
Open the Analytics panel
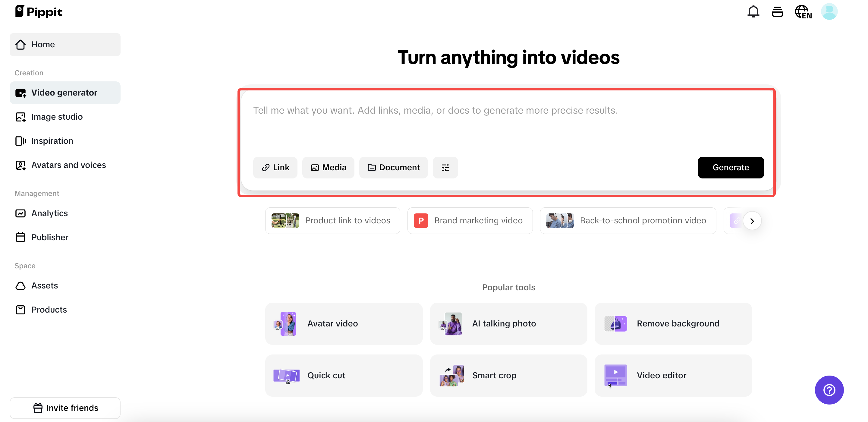pyautogui.click(x=49, y=213)
